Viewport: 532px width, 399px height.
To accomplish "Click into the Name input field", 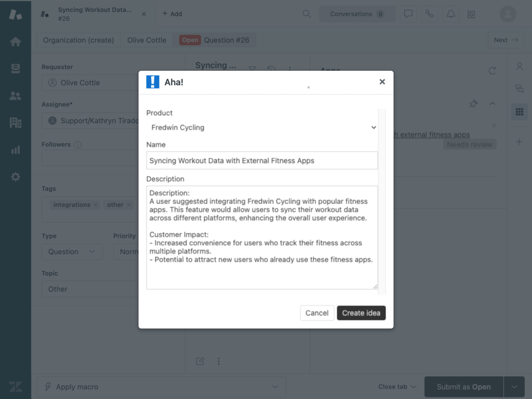I will pyautogui.click(x=262, y=161).
